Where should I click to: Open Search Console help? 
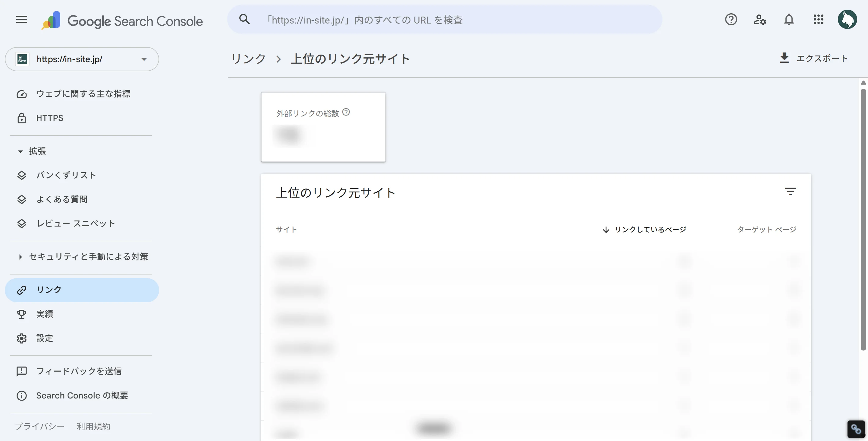point(731,20)
